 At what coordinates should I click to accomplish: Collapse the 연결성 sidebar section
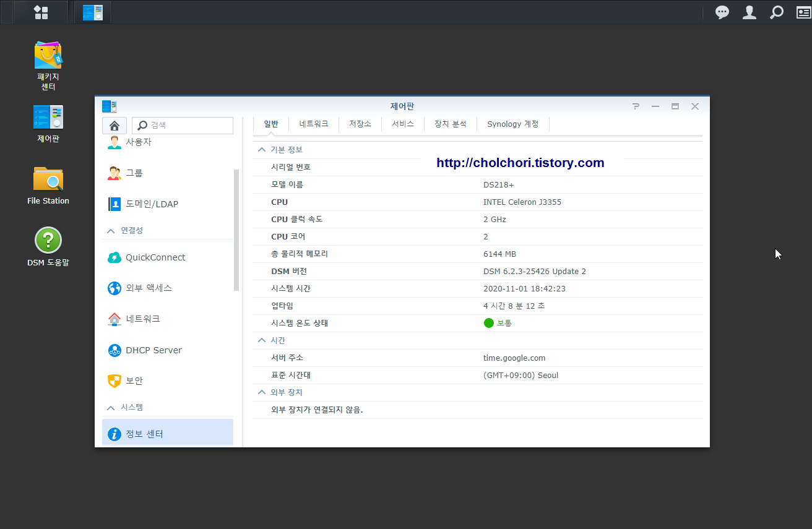pyautogui.click(x=111, y=231)
